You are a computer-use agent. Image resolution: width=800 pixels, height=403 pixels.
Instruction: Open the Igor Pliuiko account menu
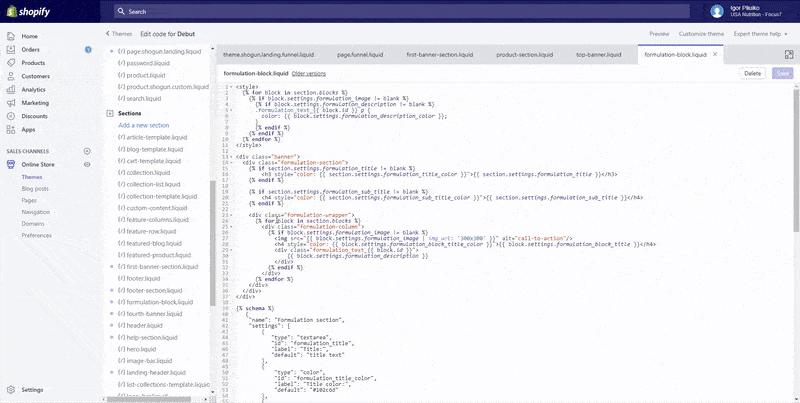[756, 11]
